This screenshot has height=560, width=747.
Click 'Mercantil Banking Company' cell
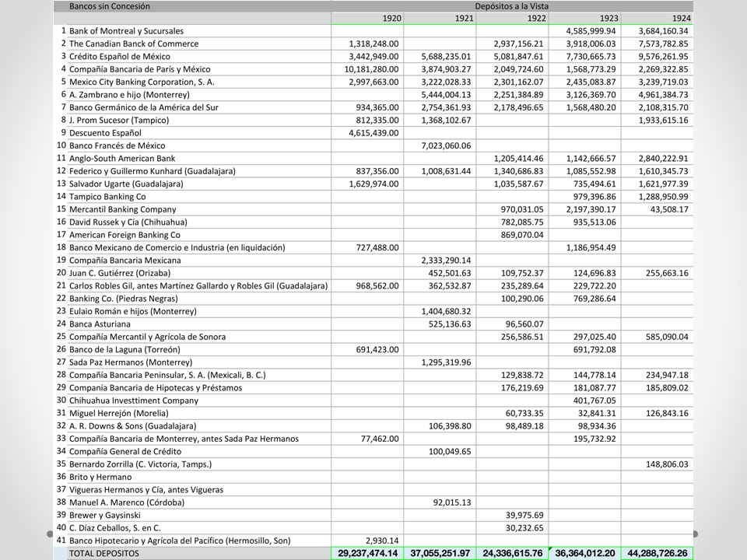[199, 209]
